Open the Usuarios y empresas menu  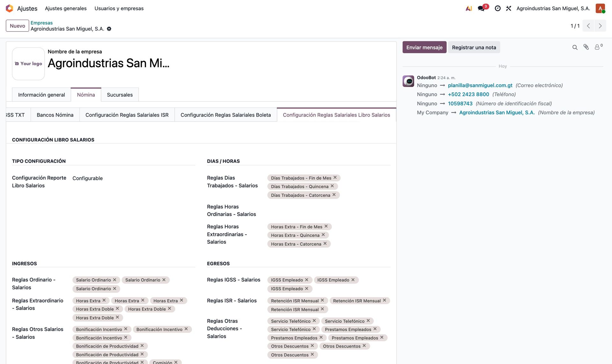click(119, 8)
